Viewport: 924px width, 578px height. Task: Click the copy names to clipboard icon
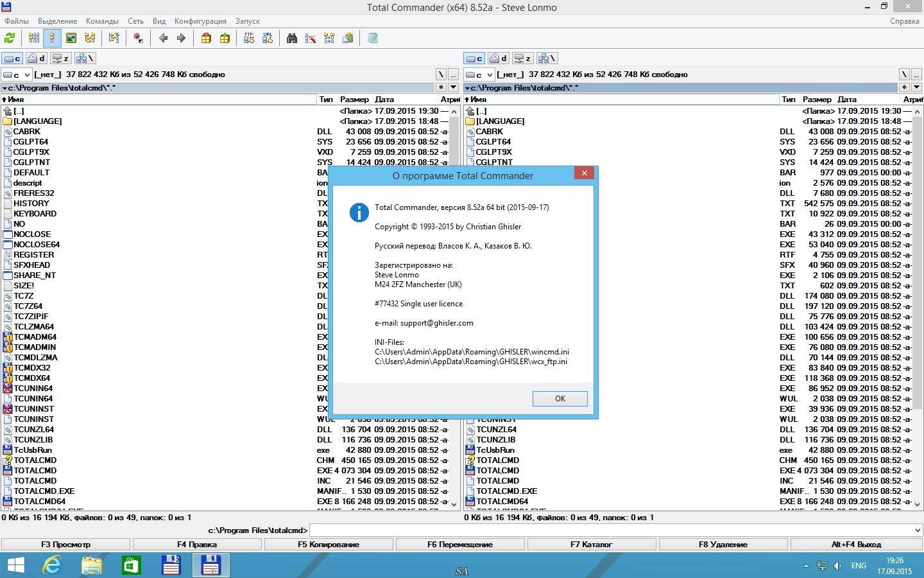[348, 39]
